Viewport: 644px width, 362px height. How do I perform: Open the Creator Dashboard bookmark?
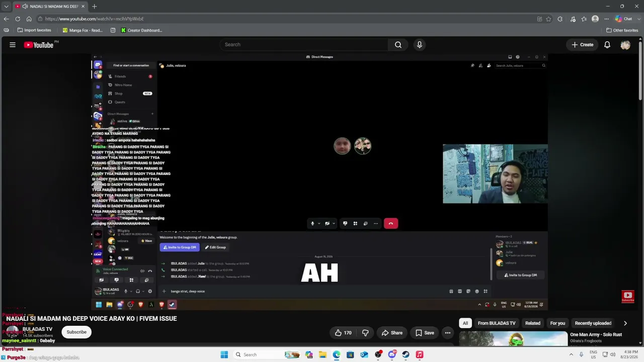tap(141, 30)
